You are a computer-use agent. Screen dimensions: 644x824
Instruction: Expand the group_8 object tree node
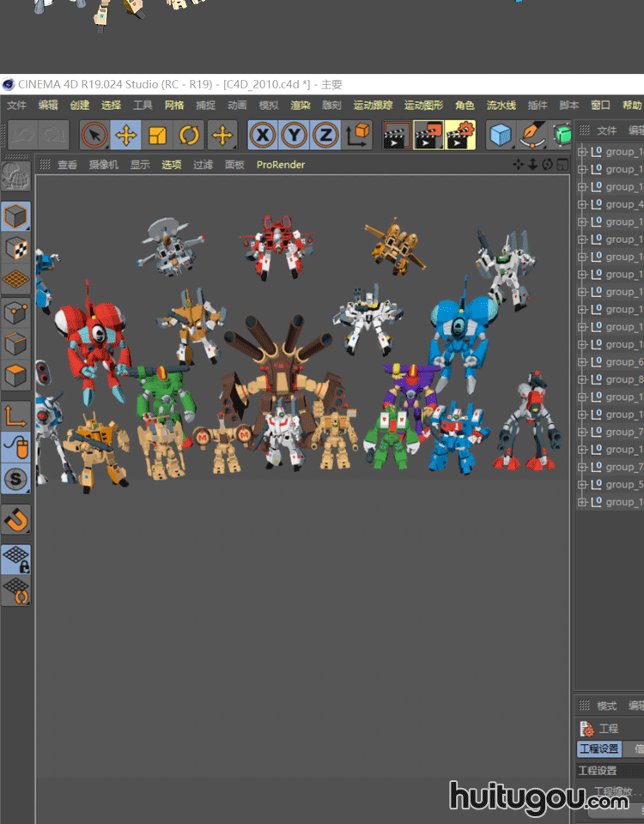coord(582,379)
